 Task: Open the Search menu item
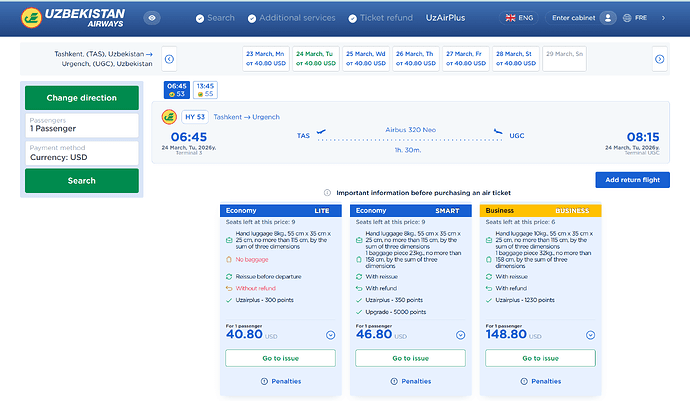(x=215, y=18)
